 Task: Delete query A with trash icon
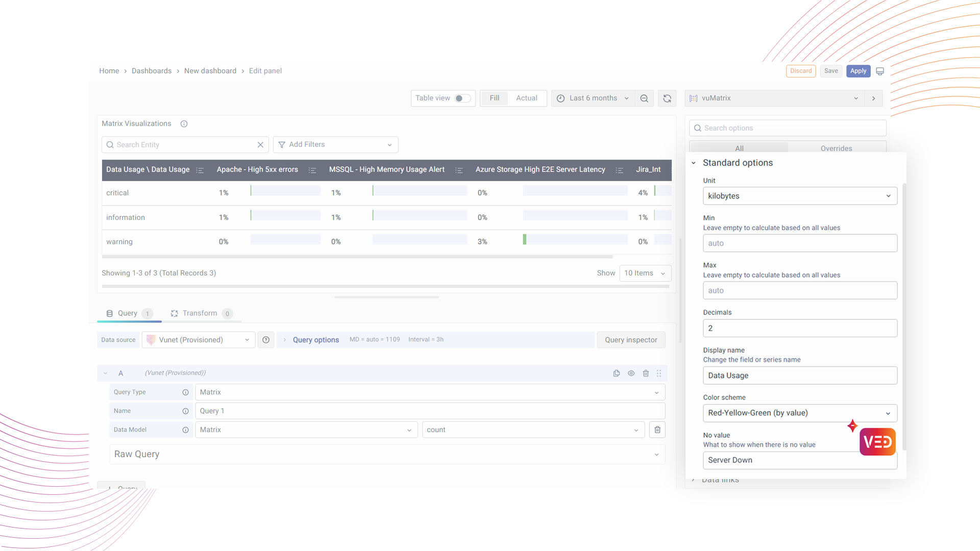point(646,373)
